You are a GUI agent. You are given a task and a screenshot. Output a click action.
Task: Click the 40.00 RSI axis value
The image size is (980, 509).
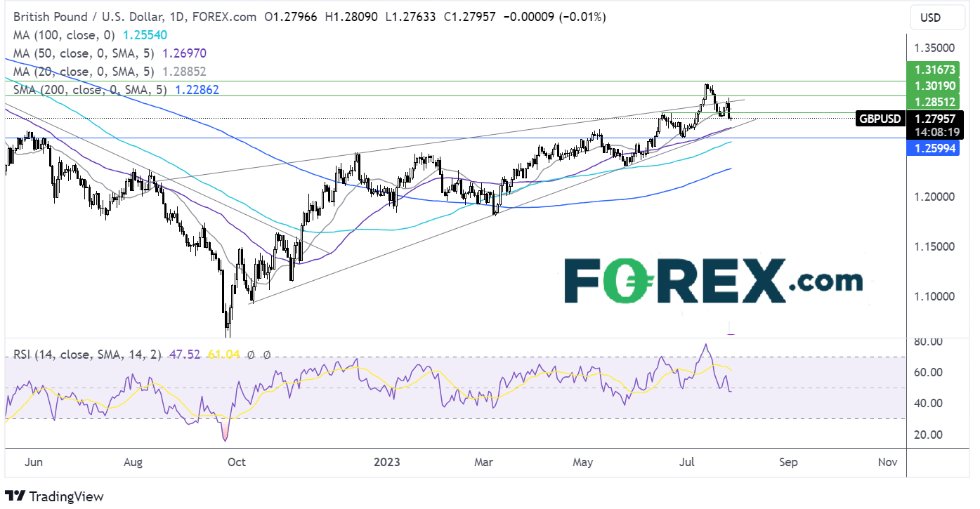pyautogui.click(x=928, y=403)
